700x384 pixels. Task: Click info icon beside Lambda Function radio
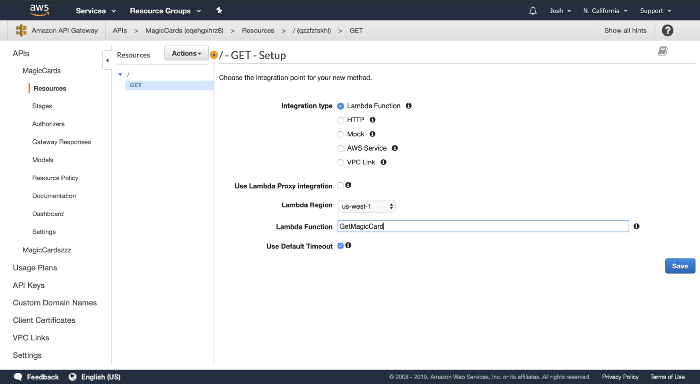[x=408, y=106]
